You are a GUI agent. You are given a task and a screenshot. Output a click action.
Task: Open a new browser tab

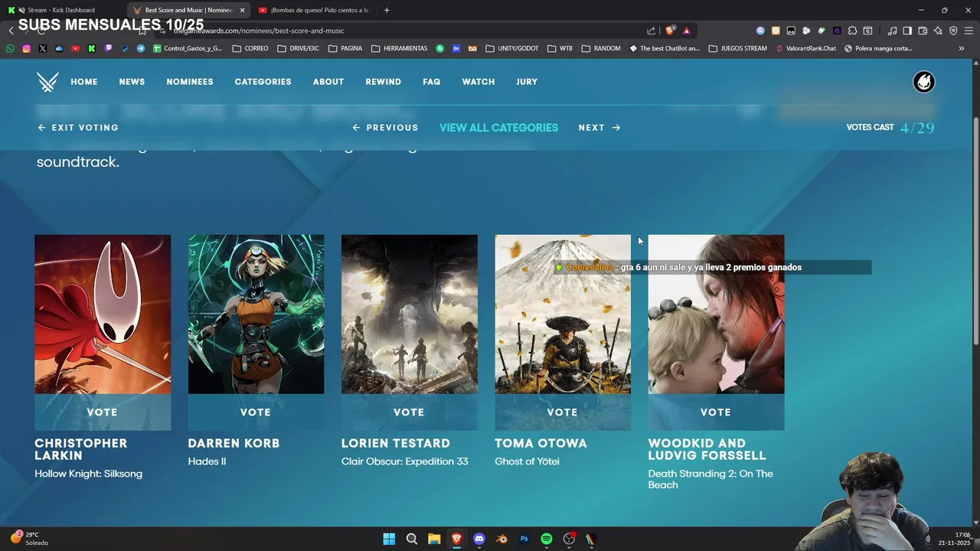coord(387,10)
